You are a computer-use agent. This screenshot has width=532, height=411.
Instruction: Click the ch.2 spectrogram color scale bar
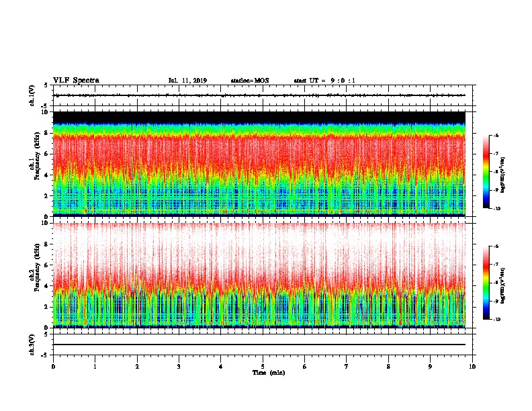(486, 283)
